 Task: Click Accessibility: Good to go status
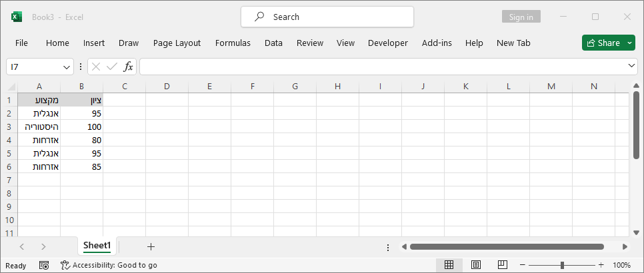coord(109,265)
